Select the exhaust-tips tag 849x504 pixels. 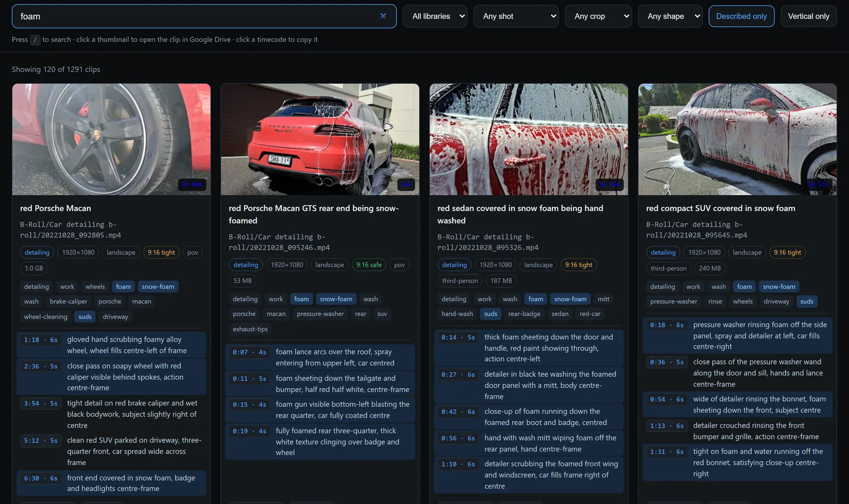coord(250,329)
